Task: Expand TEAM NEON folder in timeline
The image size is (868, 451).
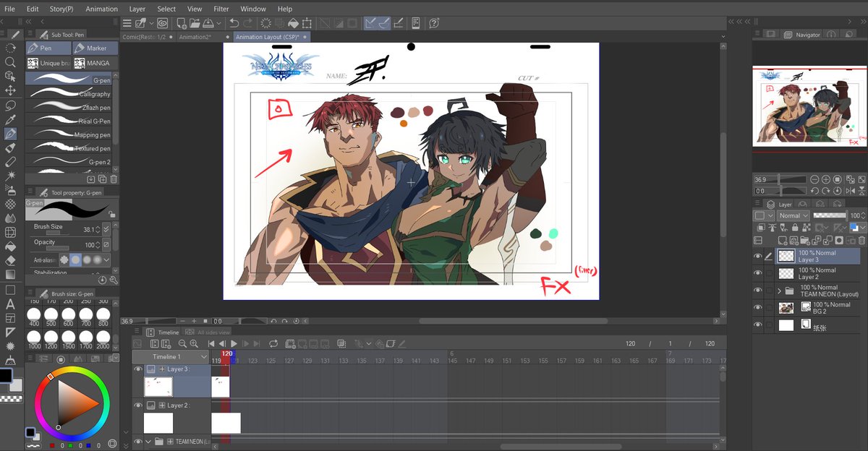Action: coord(148,442)
